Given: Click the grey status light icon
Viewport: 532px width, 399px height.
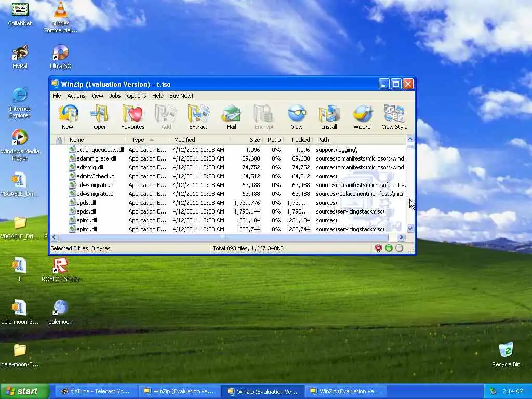Looking at the screenshot, I should (400, 248).
